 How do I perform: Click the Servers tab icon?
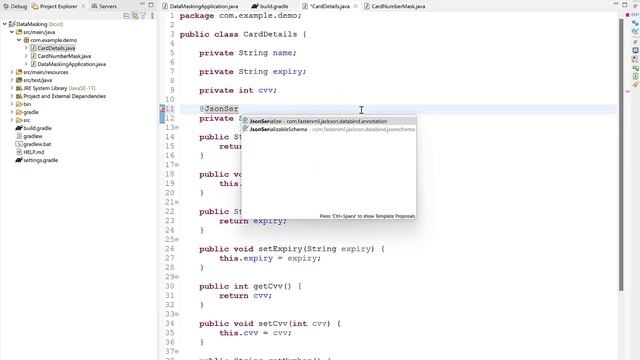click(x=94, y=6)
